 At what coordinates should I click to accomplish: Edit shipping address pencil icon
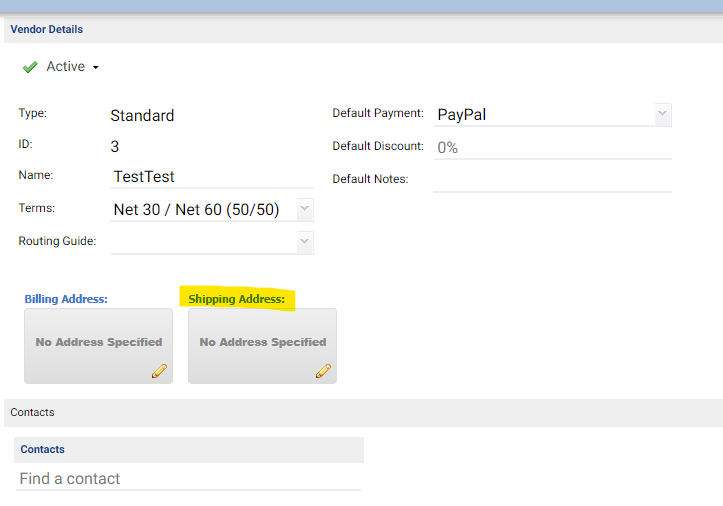pos(323,371)
